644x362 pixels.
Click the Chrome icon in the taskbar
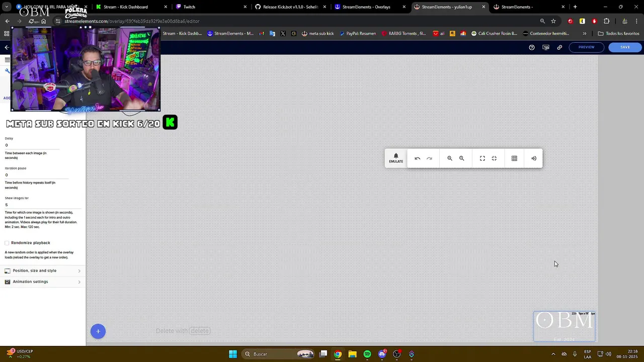(x=338, y=354)
